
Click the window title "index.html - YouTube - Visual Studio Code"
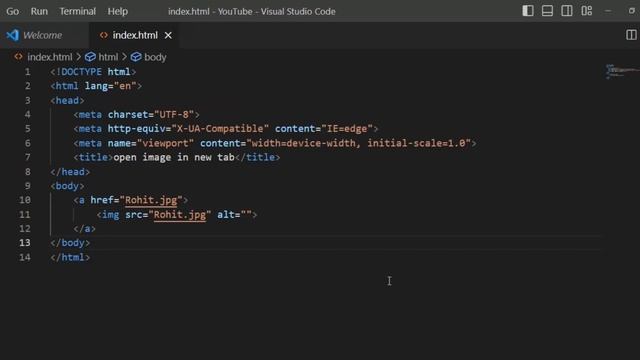[x=252, y=11]
